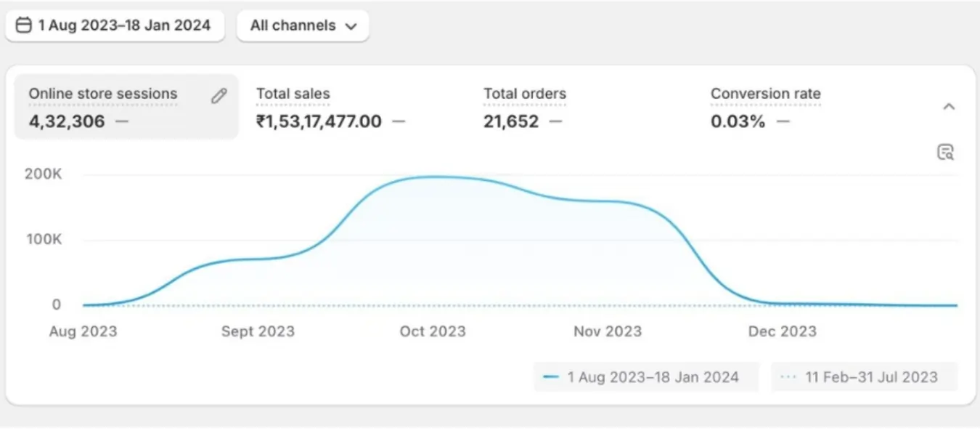The height and width of the screenshot is (436, 980).
Task: Click the 100K y-axis label
Action: tap(44, 239)
